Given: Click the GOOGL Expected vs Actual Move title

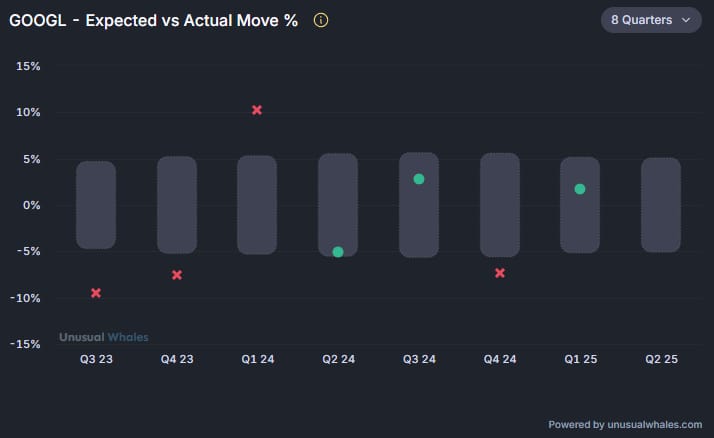Looking at the screenshot, I should tap(153, 20).
